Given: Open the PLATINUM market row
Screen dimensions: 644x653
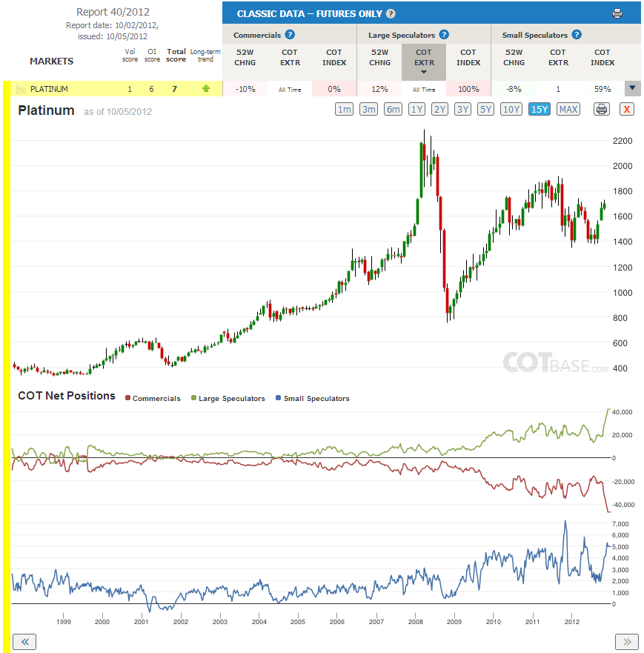Looking at the screenshot, I should click(x=49, y=89).
